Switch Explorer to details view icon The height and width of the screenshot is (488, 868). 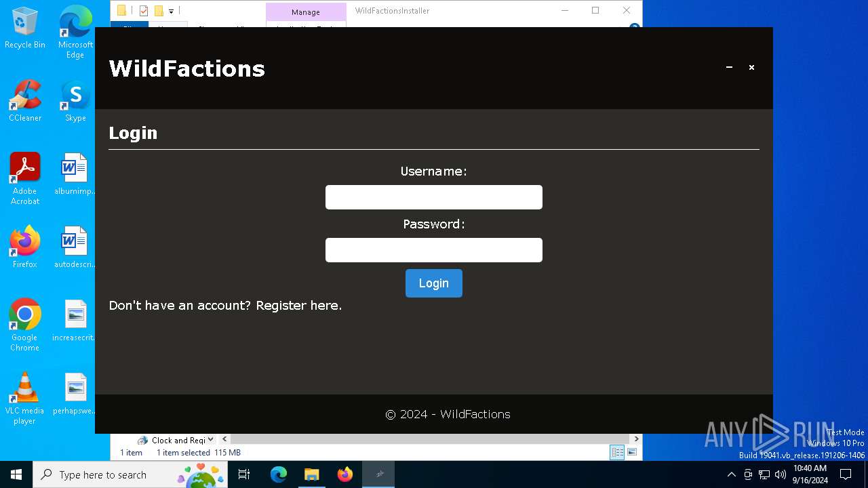tap(617, 453)
